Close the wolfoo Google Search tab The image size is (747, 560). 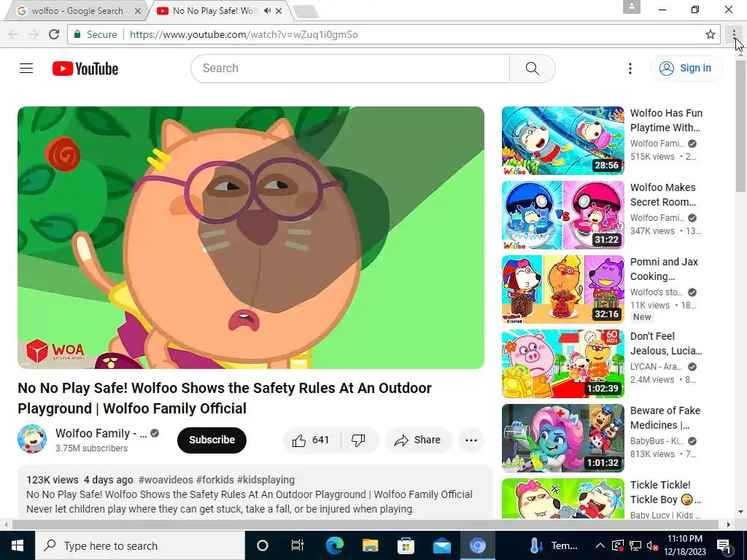[138, 10]
